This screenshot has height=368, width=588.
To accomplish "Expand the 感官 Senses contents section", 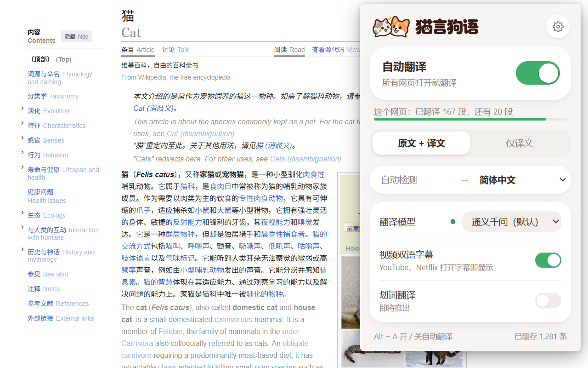I will coord(23,138).
